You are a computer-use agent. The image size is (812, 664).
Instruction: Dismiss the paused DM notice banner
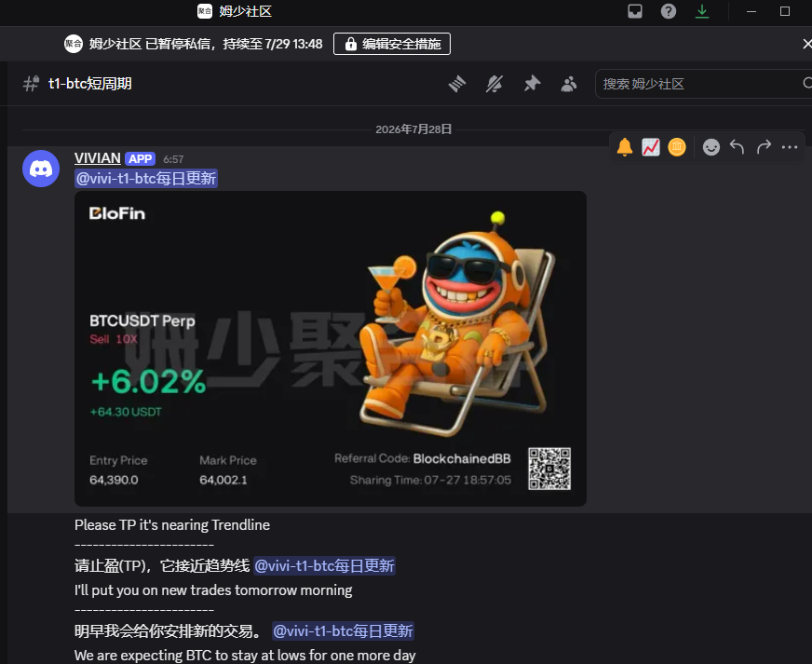tap(806, 44)
